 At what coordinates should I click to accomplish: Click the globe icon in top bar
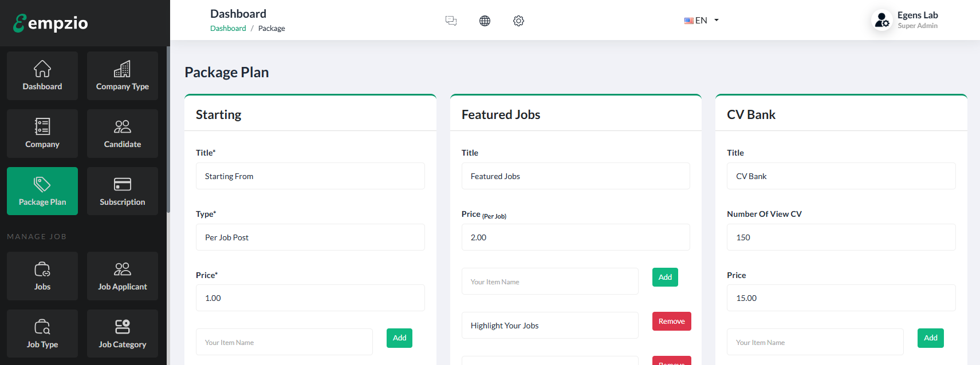coord(485,21)
